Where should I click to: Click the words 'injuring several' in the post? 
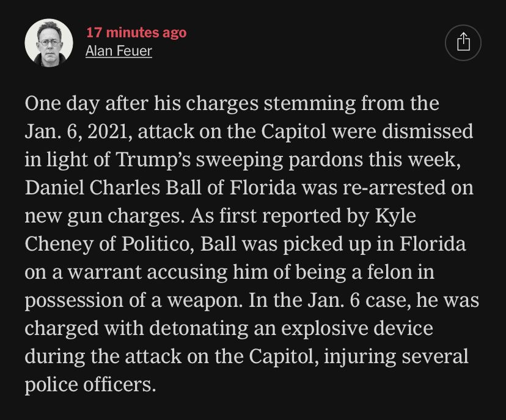pos(395,356)
